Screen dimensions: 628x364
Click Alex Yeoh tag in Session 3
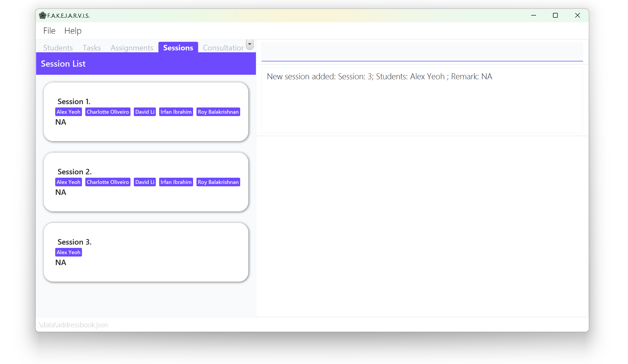[x=69, y=252]
